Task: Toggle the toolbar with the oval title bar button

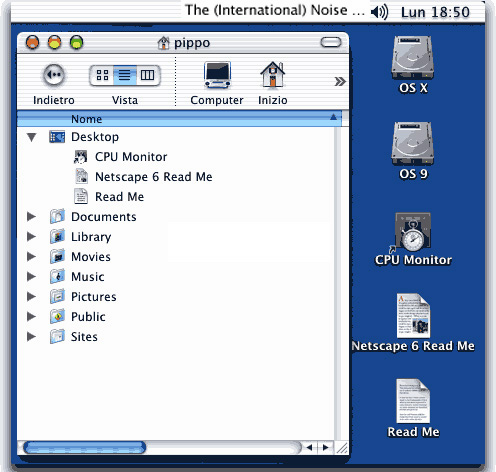Action: pos(331,42)
